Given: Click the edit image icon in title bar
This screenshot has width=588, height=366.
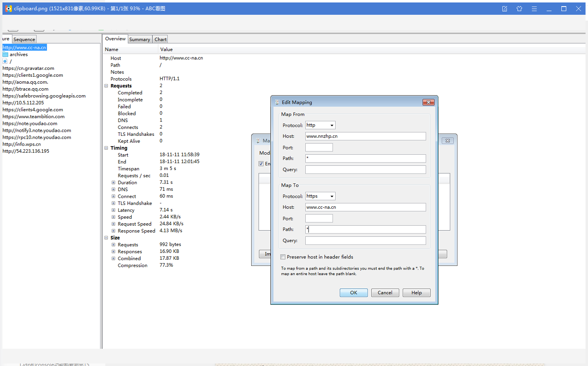Looking at the screenshot, I should point(504,9).
